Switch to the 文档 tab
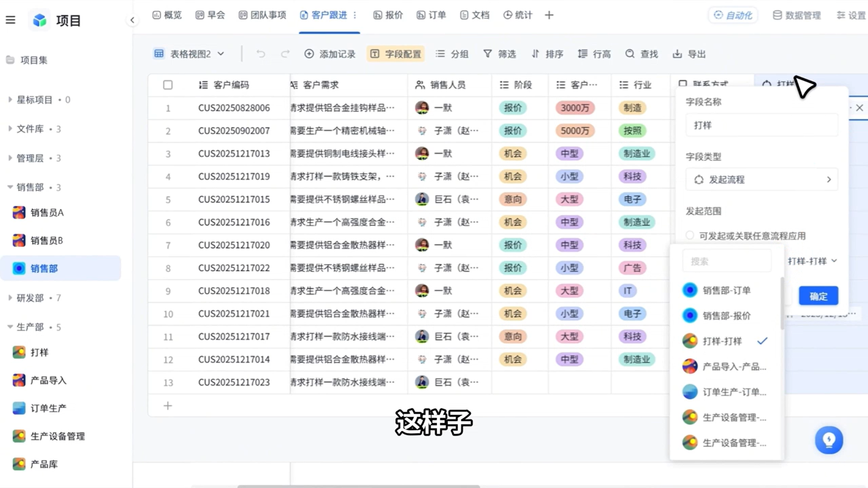This screenshot has height=488, width=868. coord(475,15)
